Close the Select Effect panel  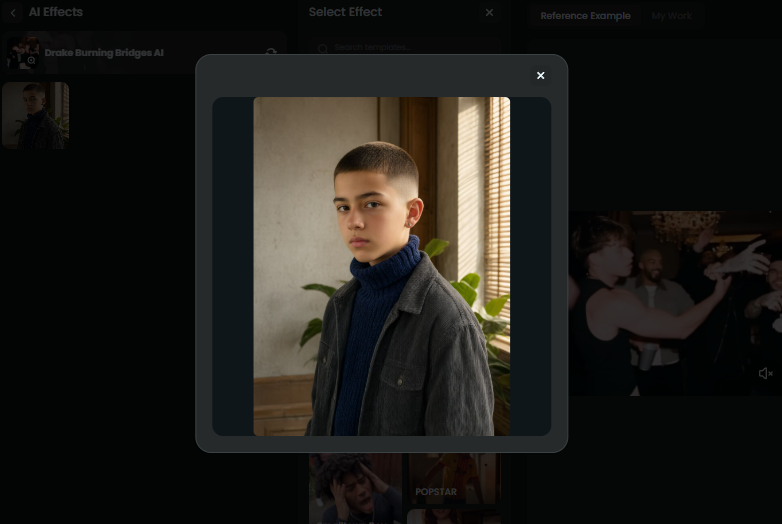click(489, 12)
